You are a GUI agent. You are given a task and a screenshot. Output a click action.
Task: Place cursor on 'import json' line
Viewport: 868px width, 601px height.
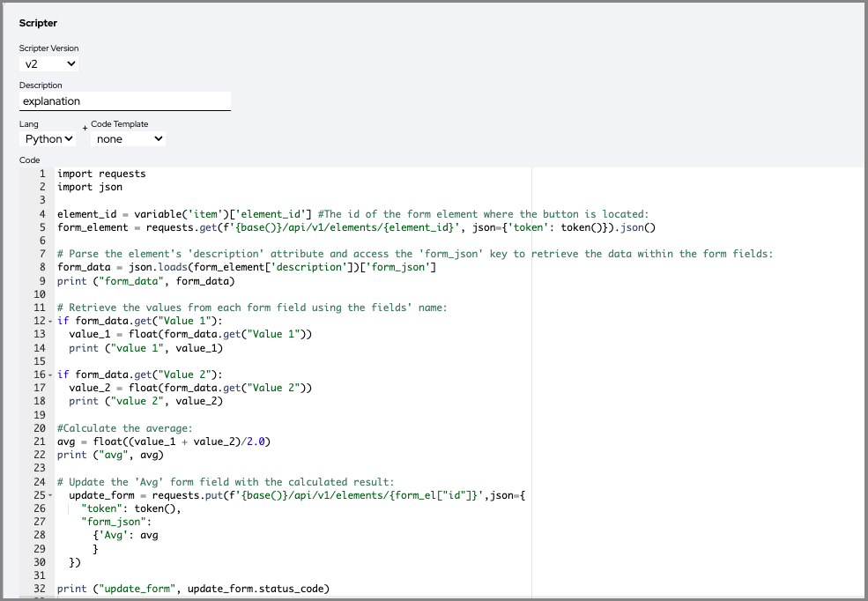point(90,187)
